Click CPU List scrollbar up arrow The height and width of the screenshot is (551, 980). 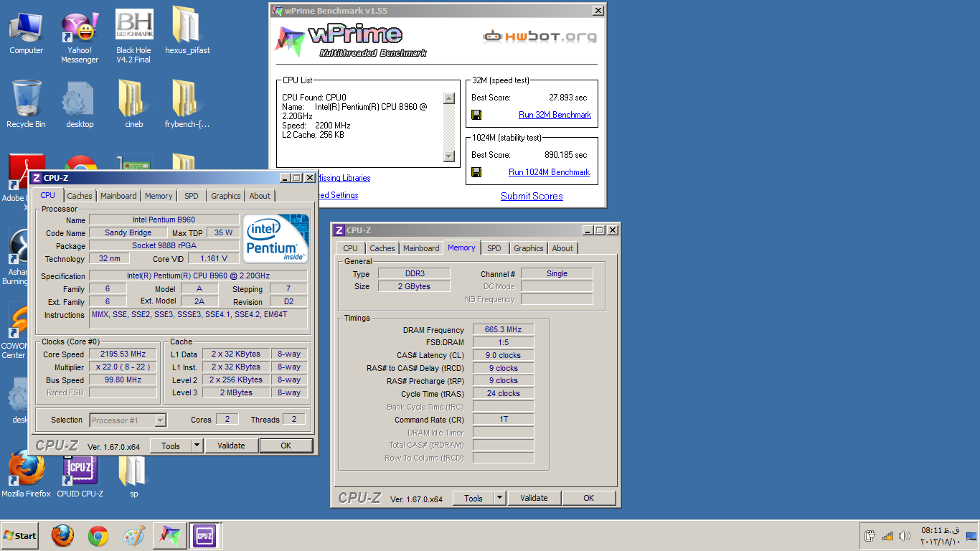click(449, 98)
